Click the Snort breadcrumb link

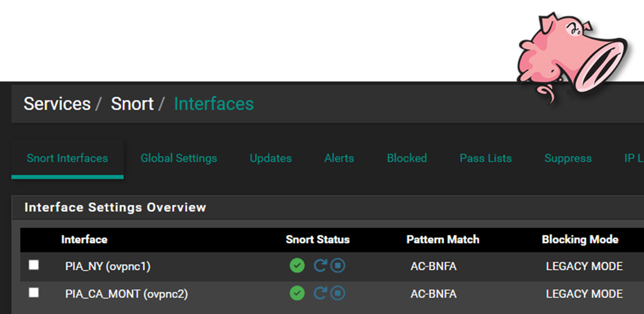coord(132,104)
